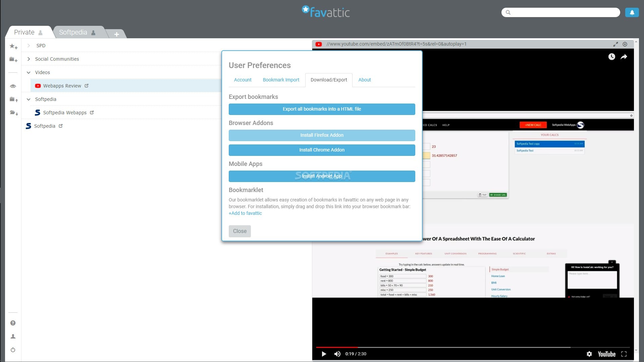Click the preview panel scrollbar
The image size is (644, 362).
[636, 196]
